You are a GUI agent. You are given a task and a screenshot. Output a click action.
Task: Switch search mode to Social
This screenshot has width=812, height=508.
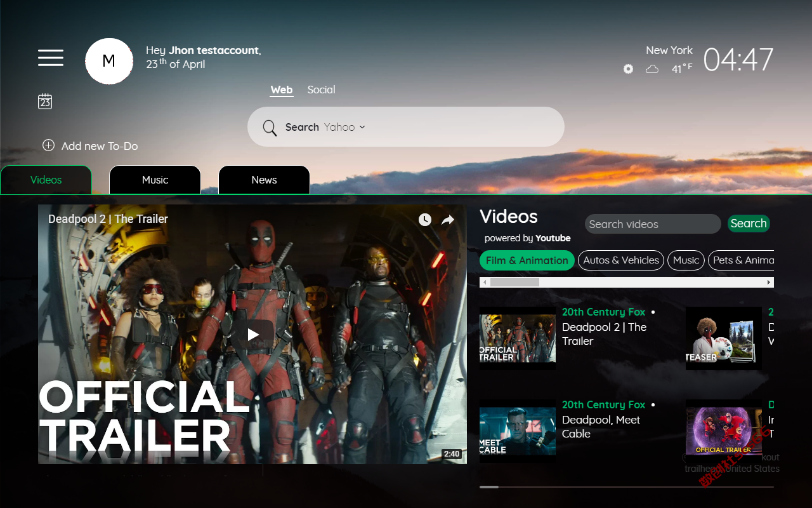(x=321, y=90)
